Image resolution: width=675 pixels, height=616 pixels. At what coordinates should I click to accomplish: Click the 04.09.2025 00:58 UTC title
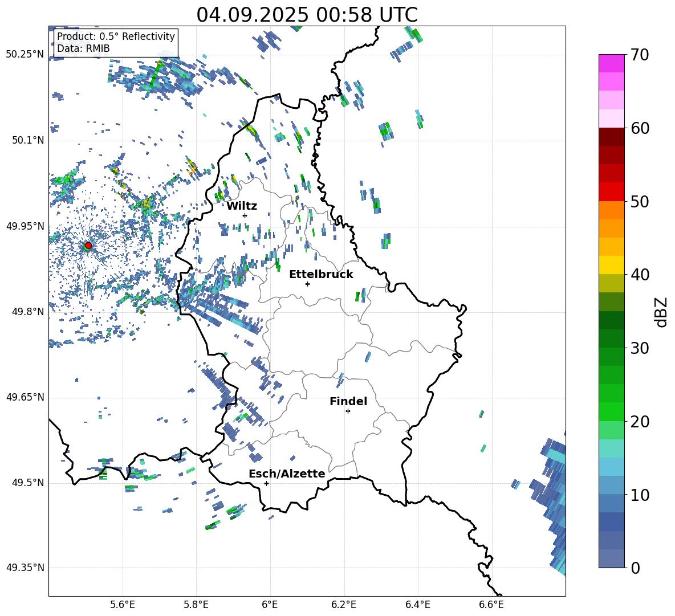[307, 15]
